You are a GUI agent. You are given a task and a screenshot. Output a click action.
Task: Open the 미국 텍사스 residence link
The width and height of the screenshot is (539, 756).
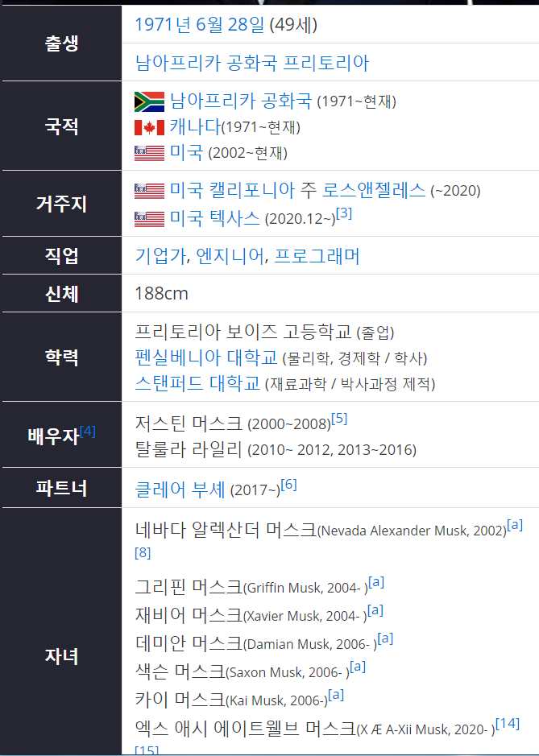[x=215, y=218]
